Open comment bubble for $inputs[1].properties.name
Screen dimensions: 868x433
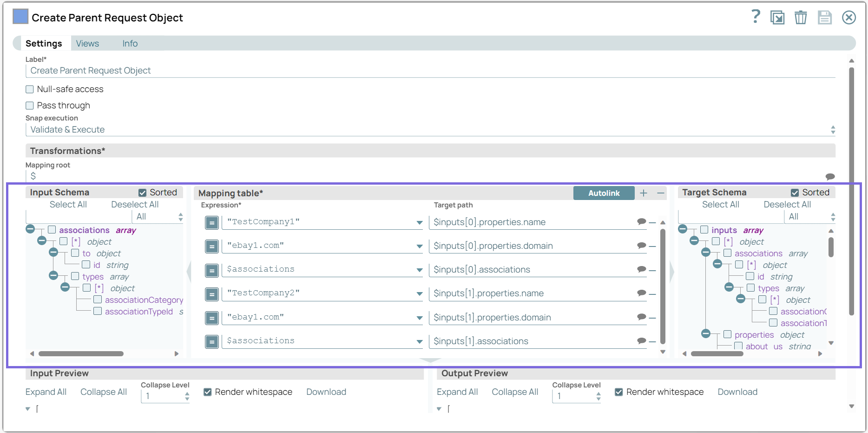[x=642, y=293]
